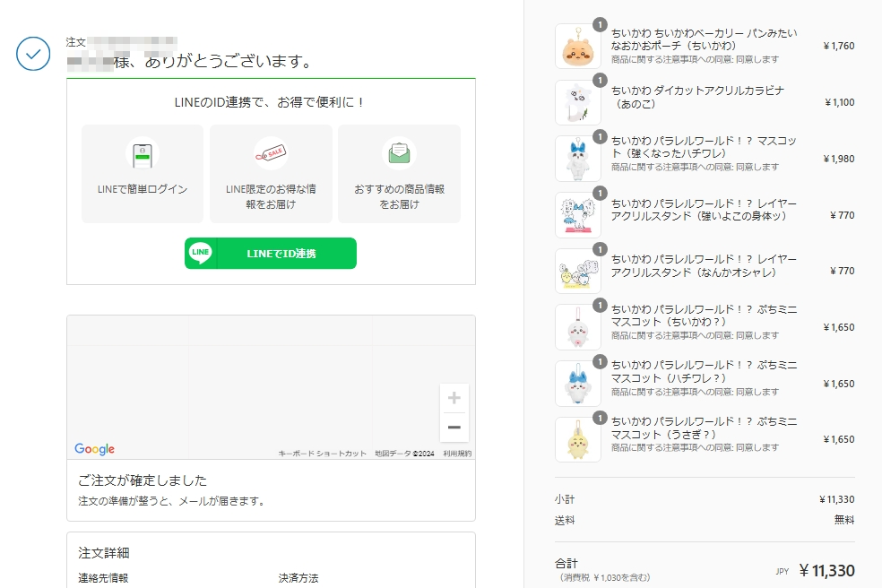Click 強くなったハチワレ mascot thumbnail

coord(577,159)
